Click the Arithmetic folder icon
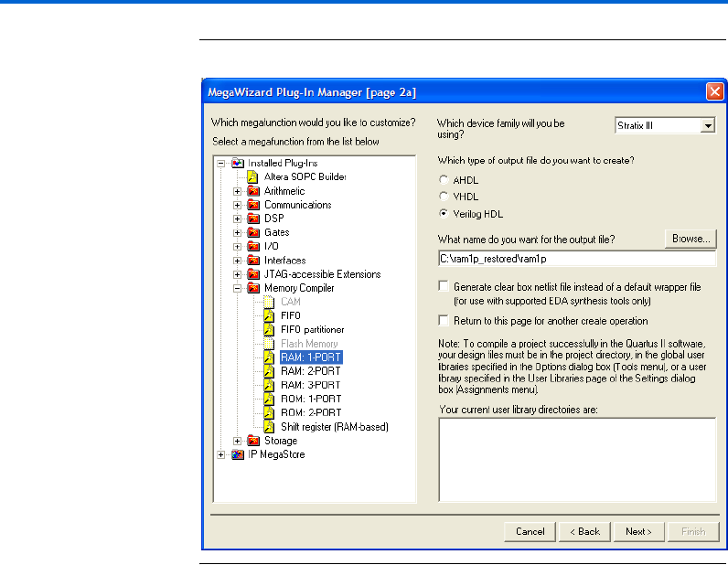 tap(253, 191)
